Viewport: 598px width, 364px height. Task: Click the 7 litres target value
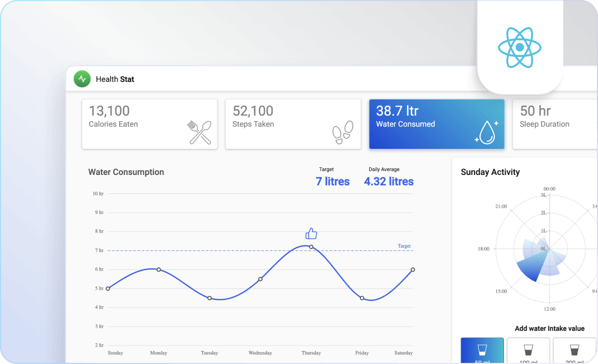point(332,181)
